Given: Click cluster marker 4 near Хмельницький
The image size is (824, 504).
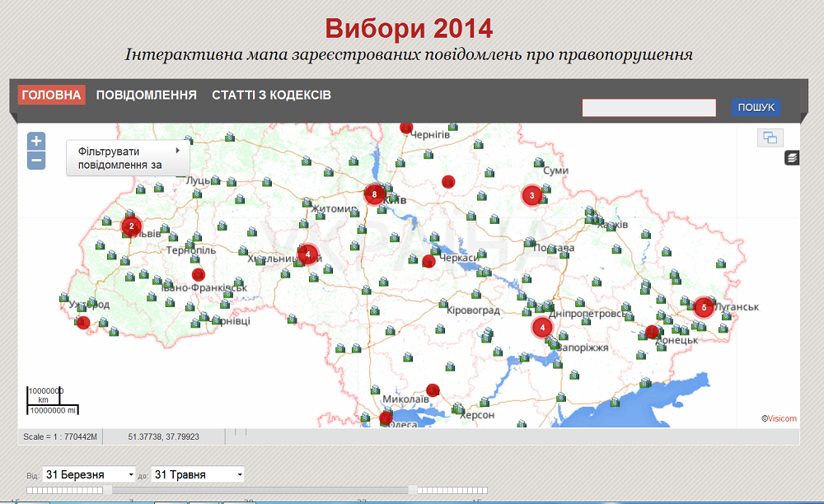Looking at the screenshot, I should click(x=307, y=254).
